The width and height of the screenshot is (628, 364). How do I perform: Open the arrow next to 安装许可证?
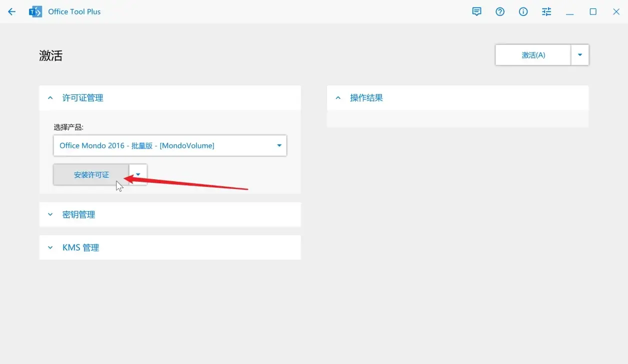[138, 175]
